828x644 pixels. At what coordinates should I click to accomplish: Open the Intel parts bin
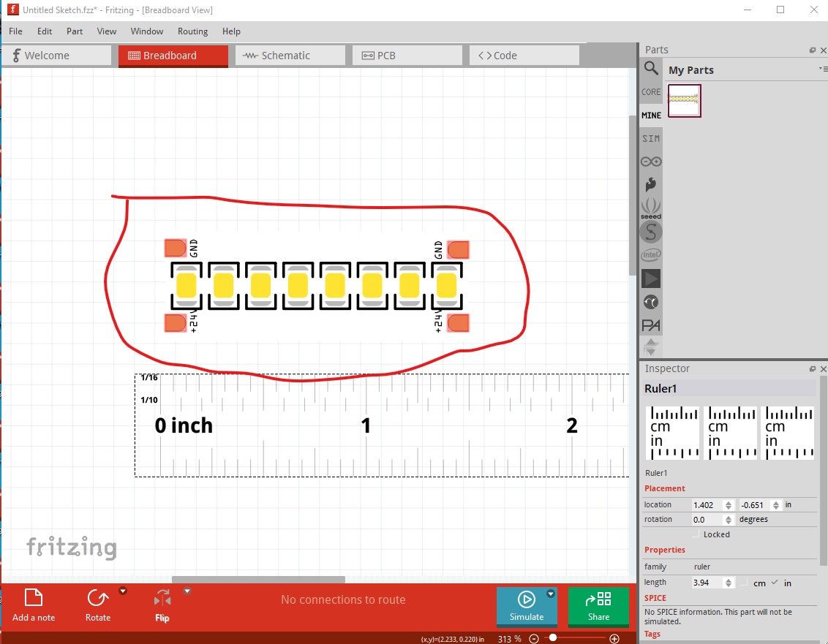click(x=650, y=255)
